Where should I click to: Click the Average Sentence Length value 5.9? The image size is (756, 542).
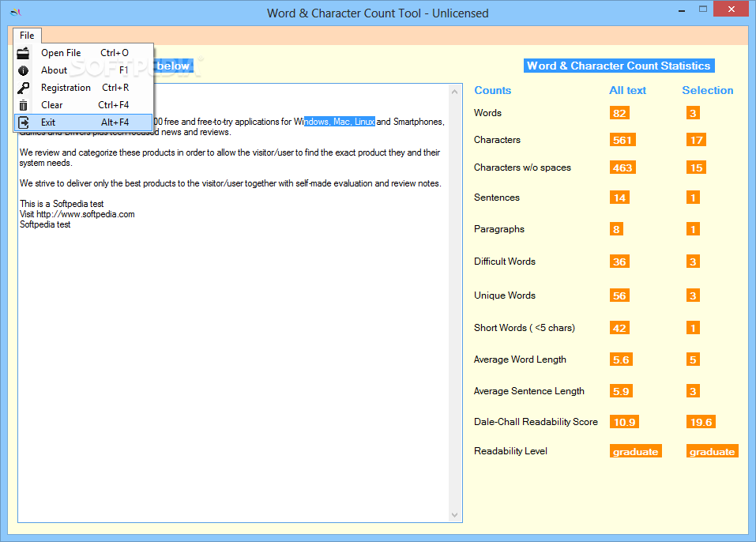pyautogui.click(x=621, y=391)
